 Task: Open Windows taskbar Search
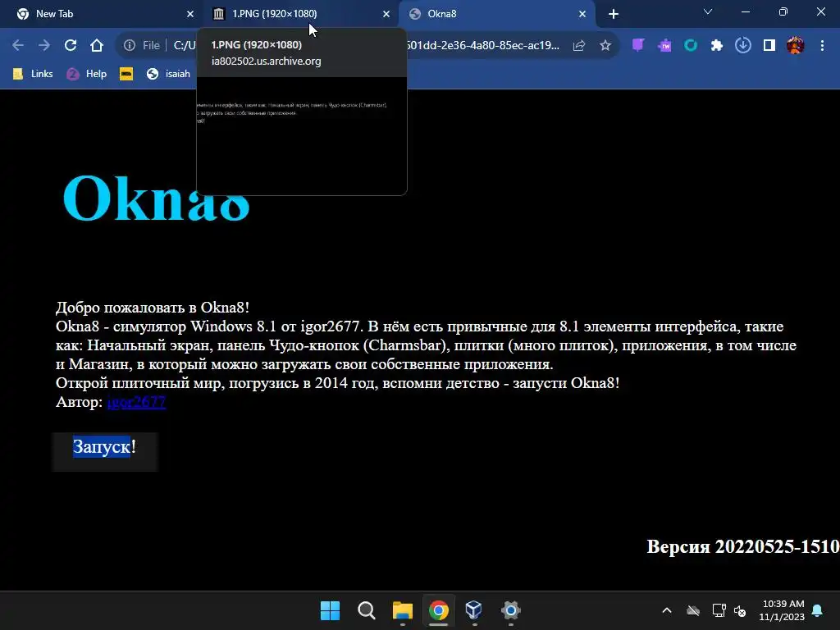pos(367,610)
